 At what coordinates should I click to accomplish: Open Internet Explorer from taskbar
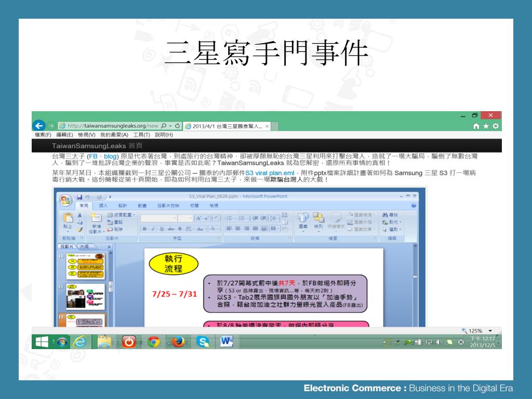pyautogui.click(x=79, y=342)
